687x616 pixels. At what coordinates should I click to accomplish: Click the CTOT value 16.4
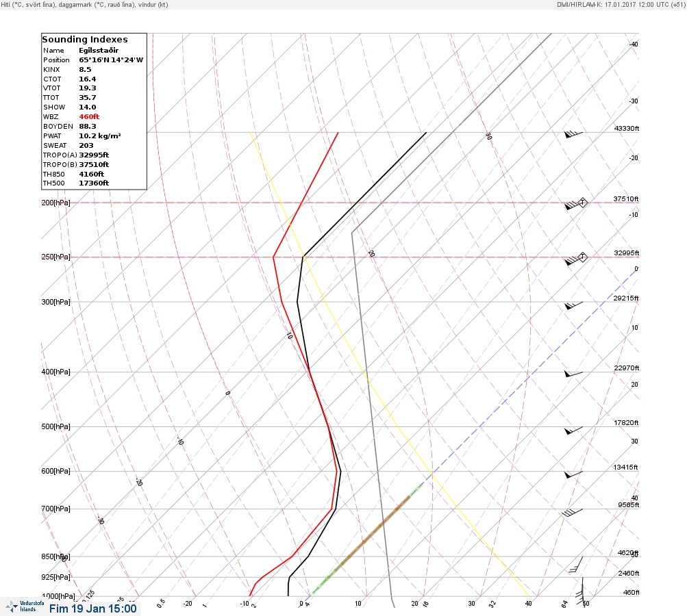click(x=87, y=79)
